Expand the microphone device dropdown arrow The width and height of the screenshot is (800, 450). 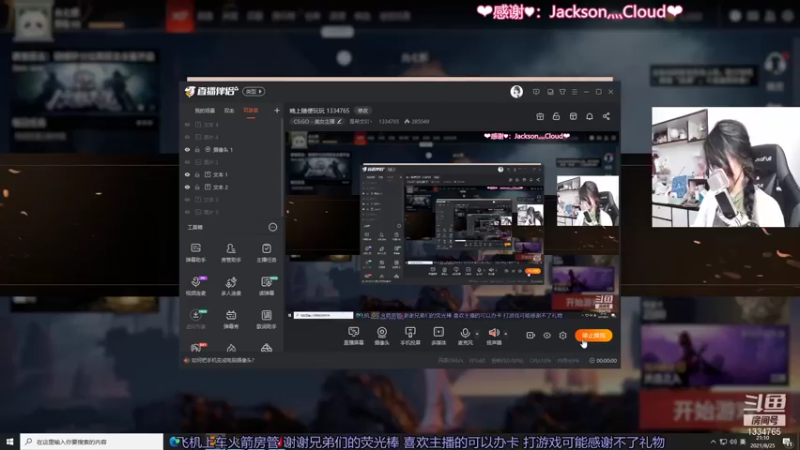point(477,334)
